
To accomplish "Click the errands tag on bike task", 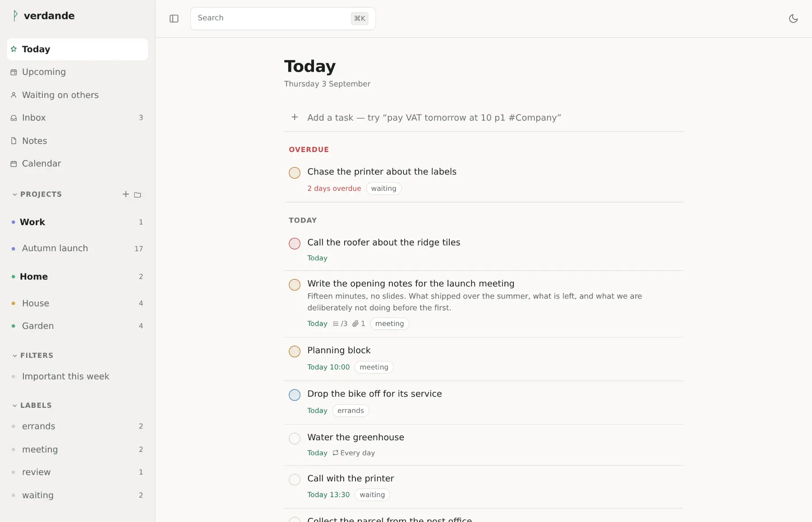I will pos(351,411).
